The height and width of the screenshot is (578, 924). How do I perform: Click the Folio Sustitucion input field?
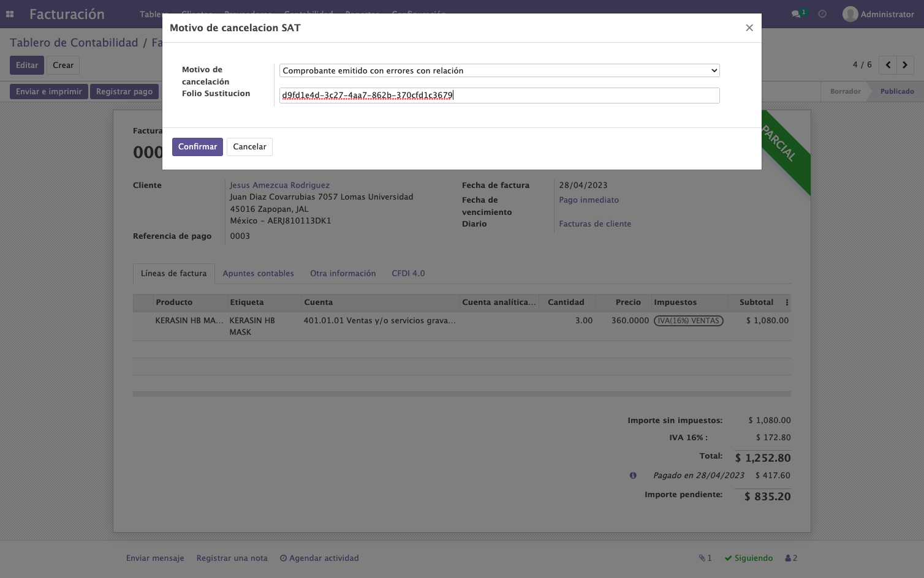coord(499,96)
